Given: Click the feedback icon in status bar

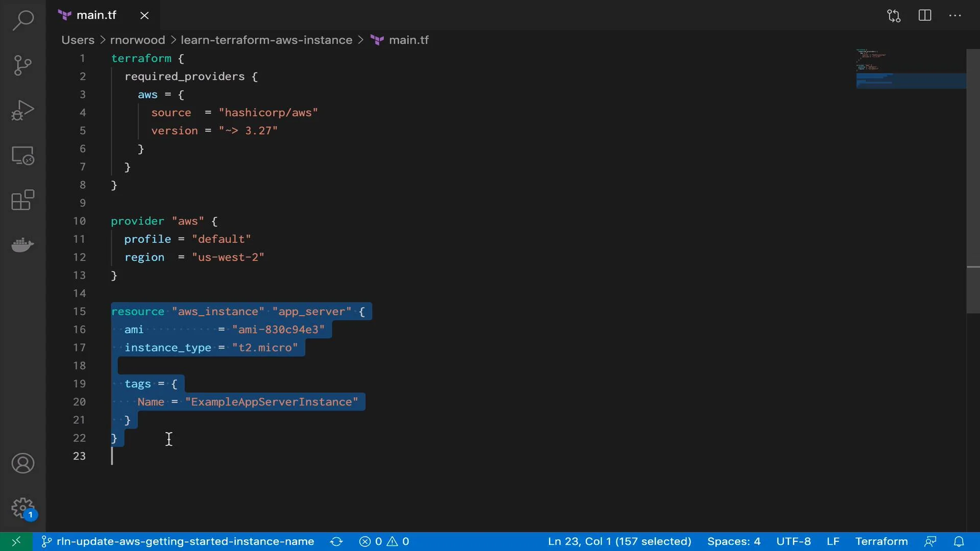Looking at the screenshot, I should click(930, 541).
